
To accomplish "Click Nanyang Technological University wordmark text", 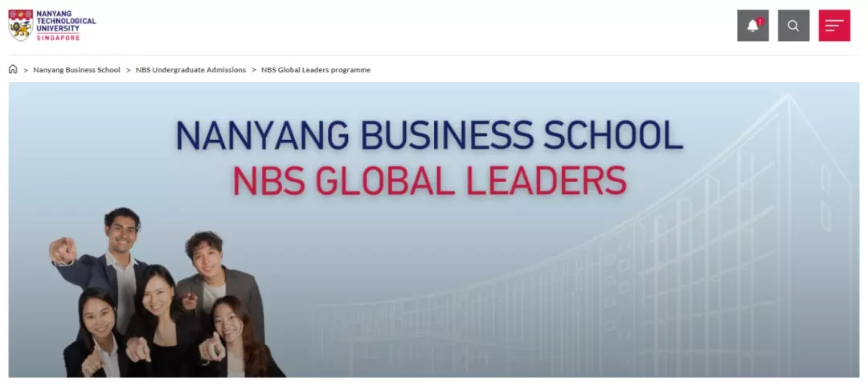I will point(66,21).
